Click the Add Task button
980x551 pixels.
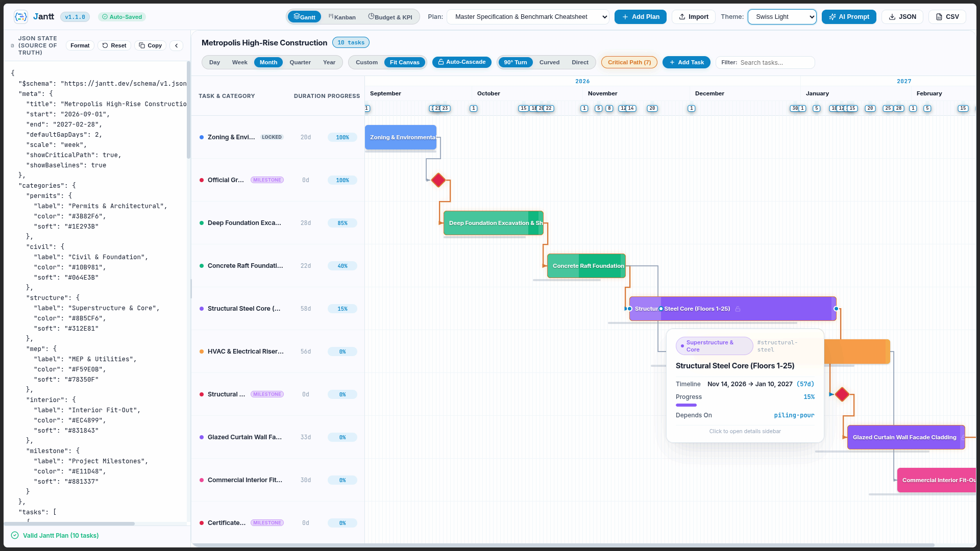click(x=687, y=62)
